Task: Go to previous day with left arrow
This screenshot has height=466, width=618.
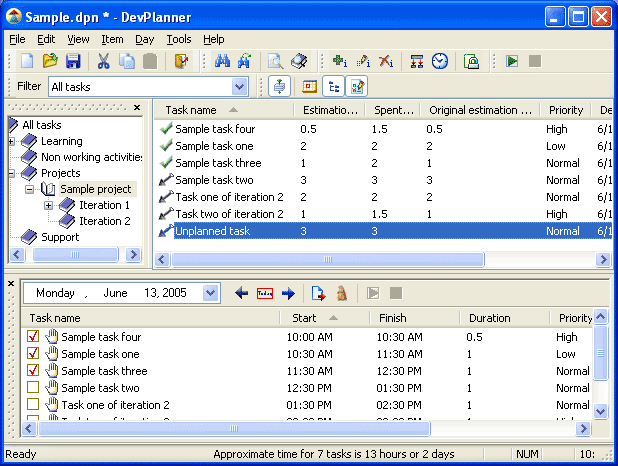Action: tap(241, 293)
